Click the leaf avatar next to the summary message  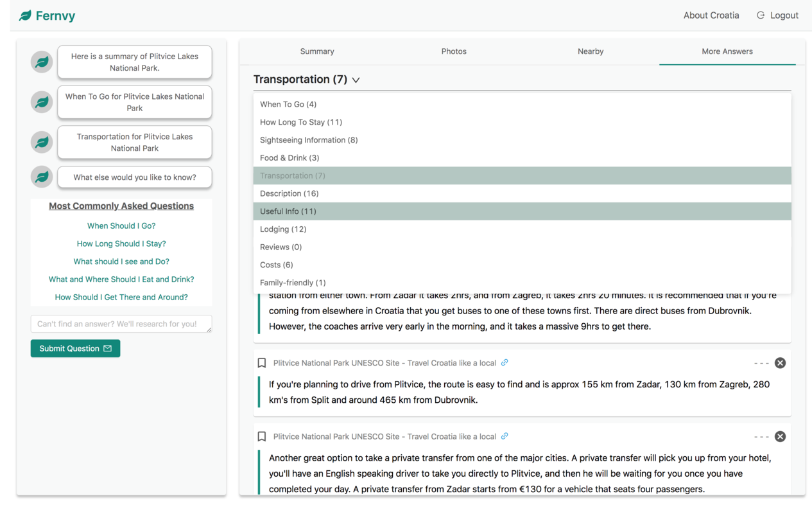[x=41, y=62]
